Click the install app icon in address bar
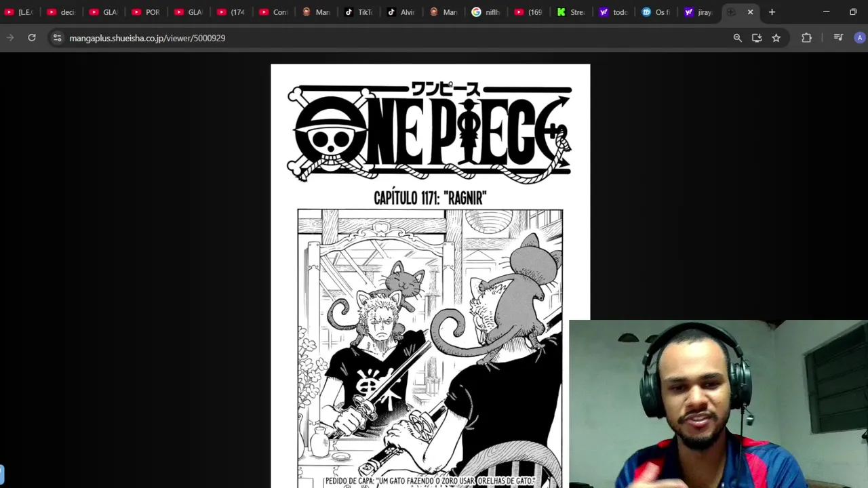Viewport: 868px width, 488px height. coord(757,38)
